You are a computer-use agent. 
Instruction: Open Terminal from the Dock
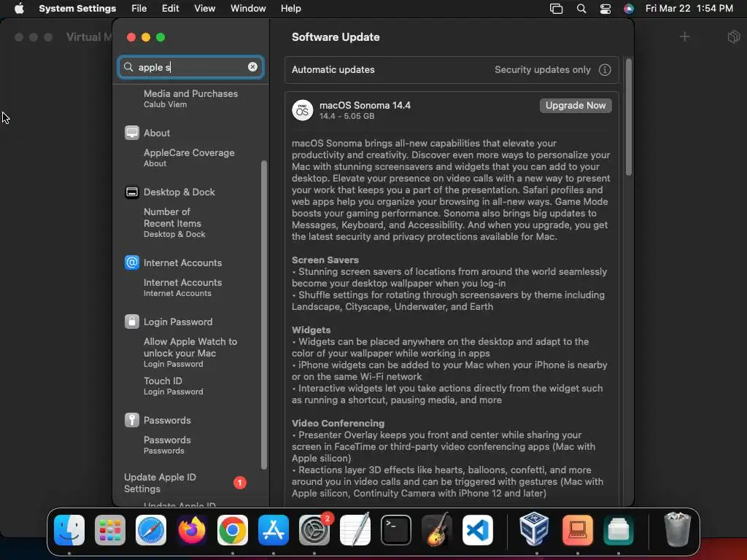click(396, 530)
